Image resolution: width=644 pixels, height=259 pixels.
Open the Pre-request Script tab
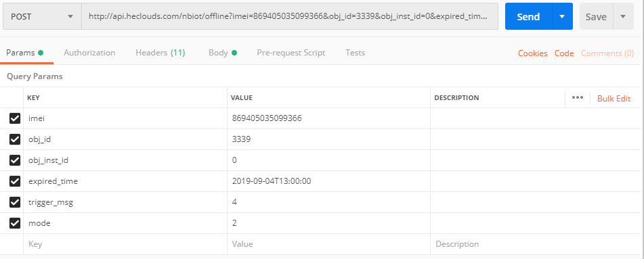[291, 53]
